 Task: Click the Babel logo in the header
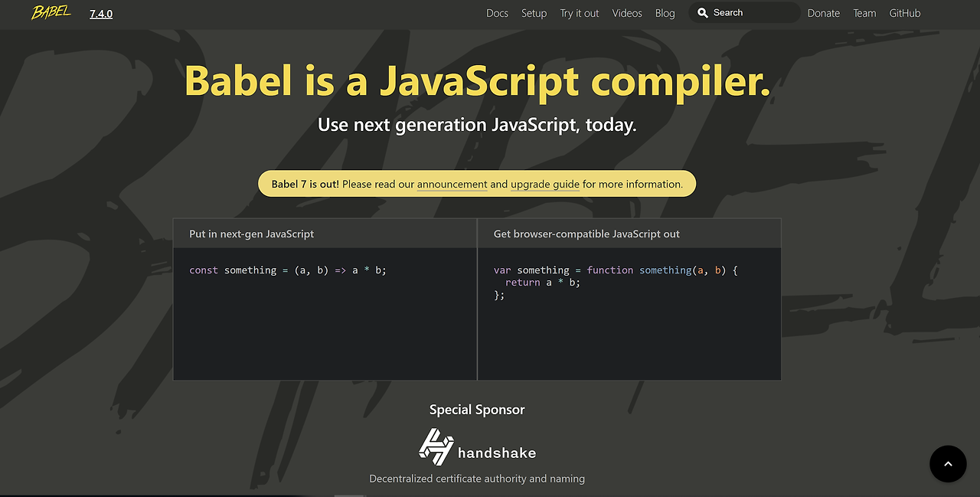click(x=51, y=12)
